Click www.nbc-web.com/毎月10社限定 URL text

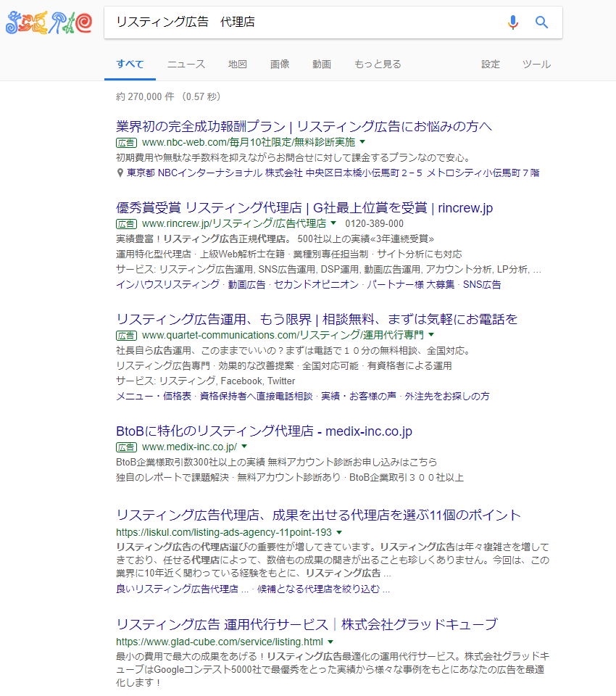pyautogui.click(x=249, y=143)
